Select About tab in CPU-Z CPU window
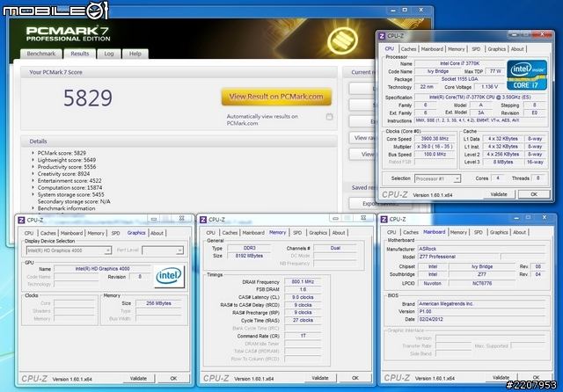The width and height of the screenshot is (563, 392). 517,49
